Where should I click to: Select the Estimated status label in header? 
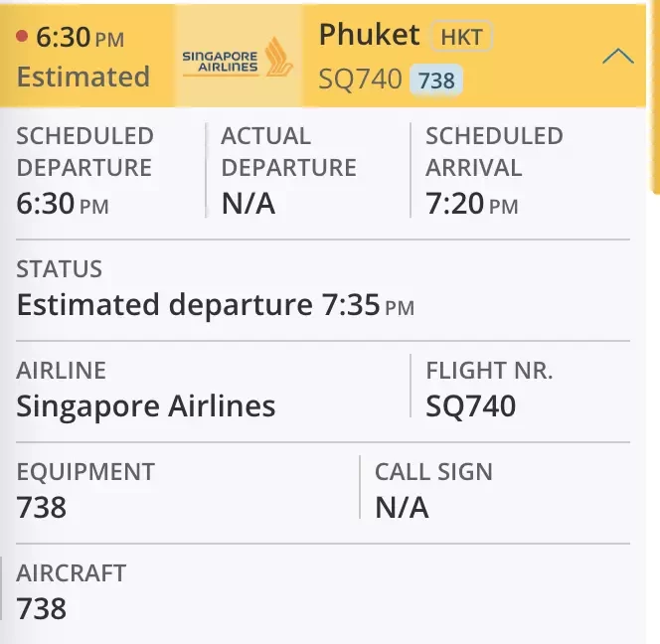coord(83,77)
